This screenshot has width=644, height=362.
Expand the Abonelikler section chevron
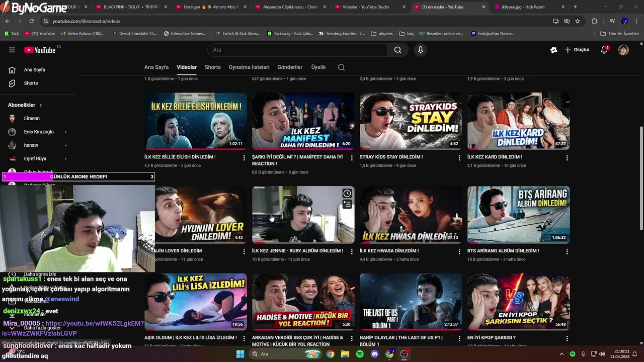tap(40, 105)
